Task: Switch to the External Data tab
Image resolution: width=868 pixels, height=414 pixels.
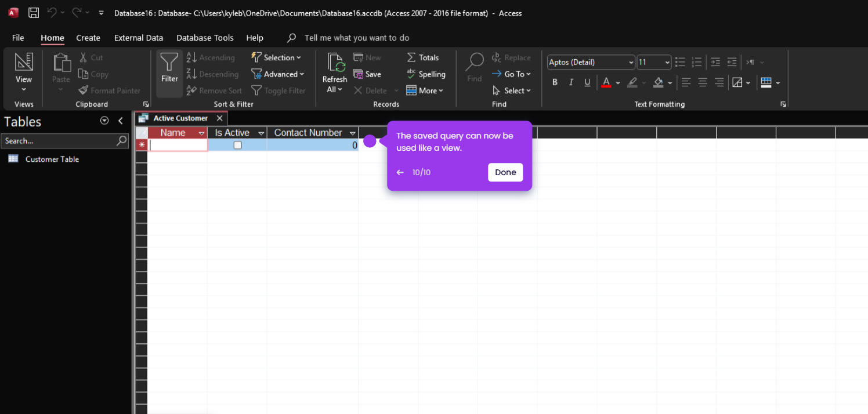Action: click(139, 38)
